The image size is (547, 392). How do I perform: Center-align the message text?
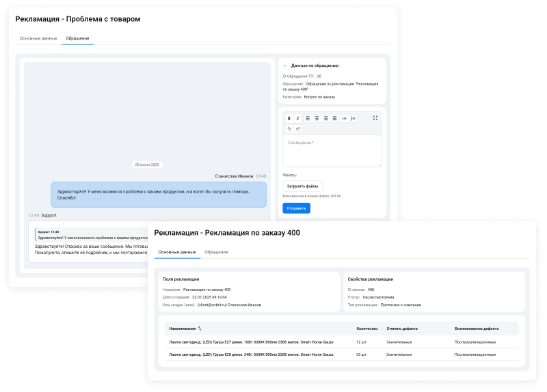coord(317,118)
